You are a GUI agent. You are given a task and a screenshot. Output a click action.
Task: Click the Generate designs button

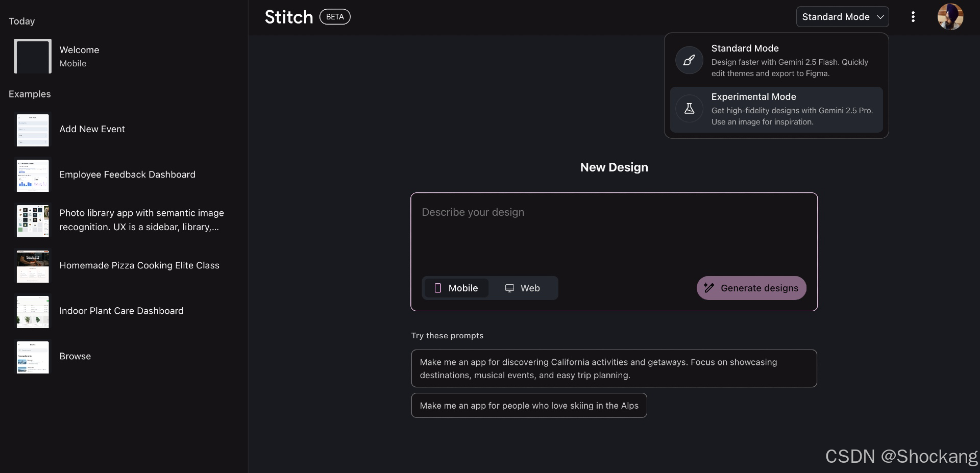click(x=751, y=288)
